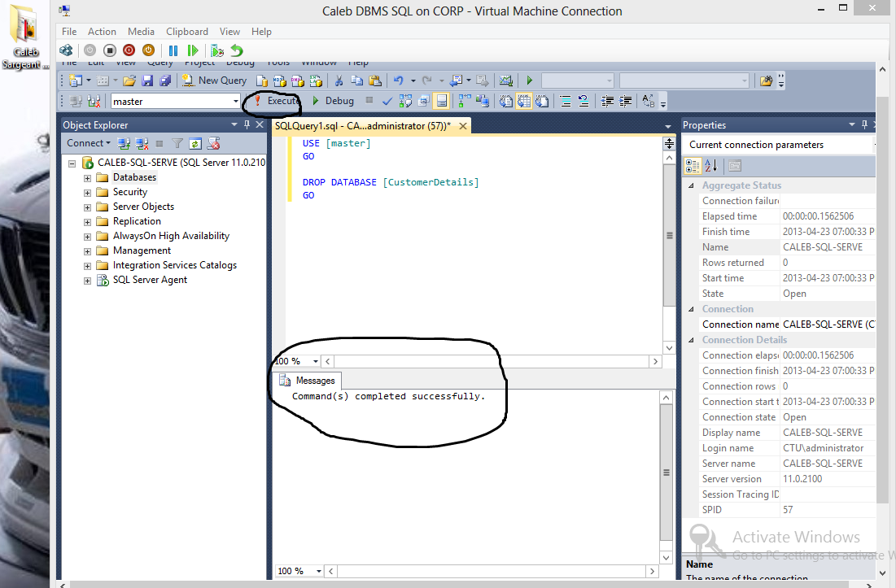Click the New Query button
Viewport: 896px width, 588px height.
214,81
